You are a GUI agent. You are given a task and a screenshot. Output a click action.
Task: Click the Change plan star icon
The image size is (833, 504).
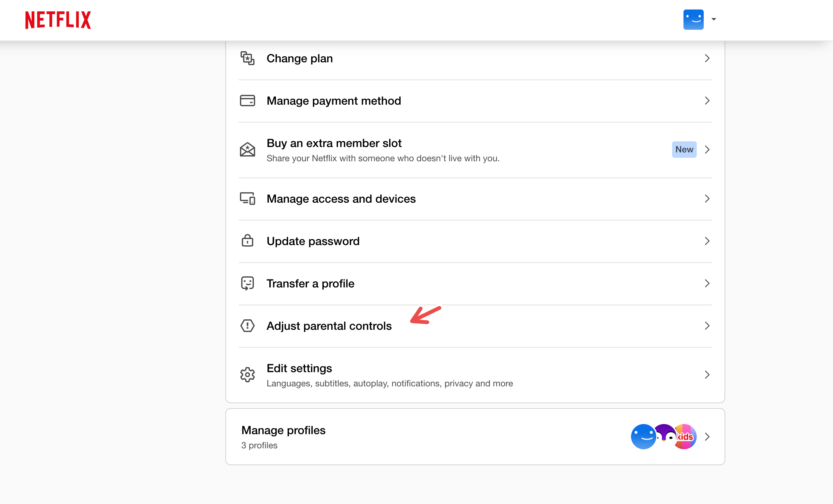[248, 58]
